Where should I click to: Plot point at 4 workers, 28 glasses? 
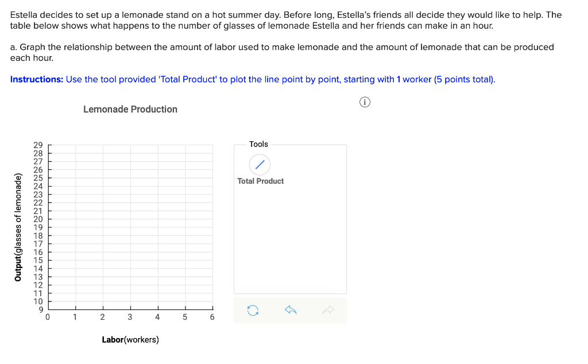[158, 153]
